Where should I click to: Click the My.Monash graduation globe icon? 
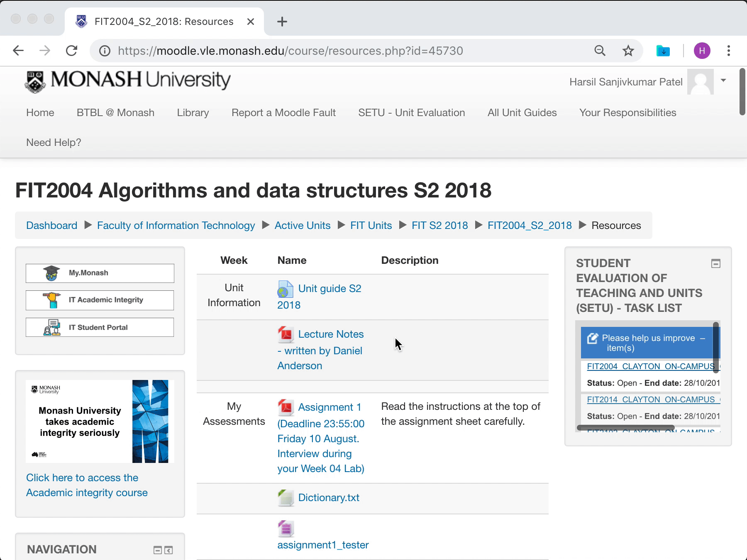tap(51, 273)
